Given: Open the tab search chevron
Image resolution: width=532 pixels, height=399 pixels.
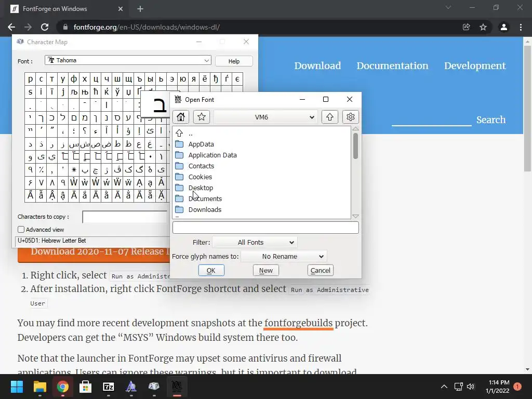Looking at the screenshot, I should [448, 7].
